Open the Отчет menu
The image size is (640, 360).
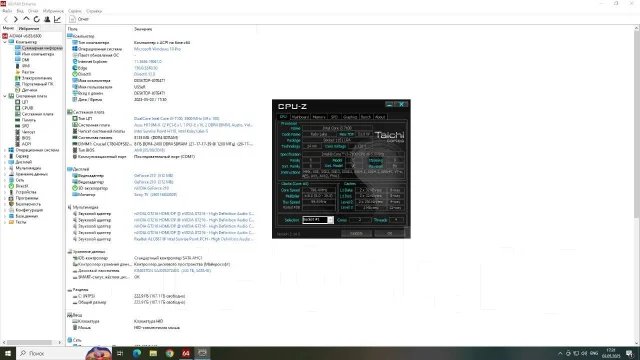point(33,11)
